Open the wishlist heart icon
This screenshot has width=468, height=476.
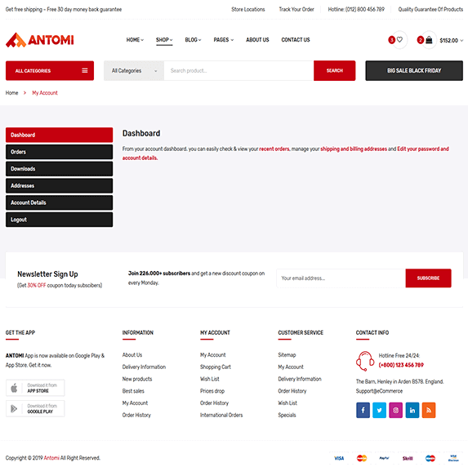(x=399, y=40)
